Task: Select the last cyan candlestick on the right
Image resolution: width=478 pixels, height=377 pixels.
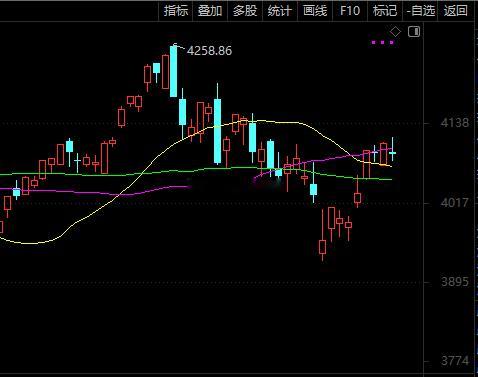Action: [x=392, y=153]
